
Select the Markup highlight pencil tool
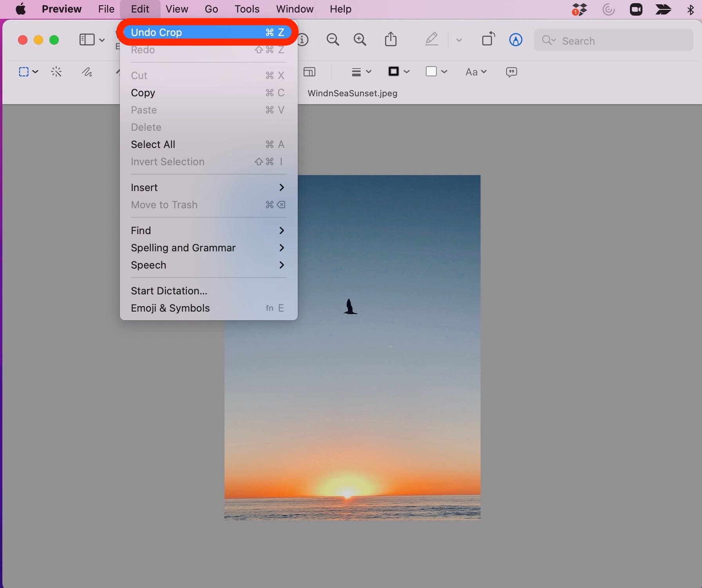click(431, 39)
